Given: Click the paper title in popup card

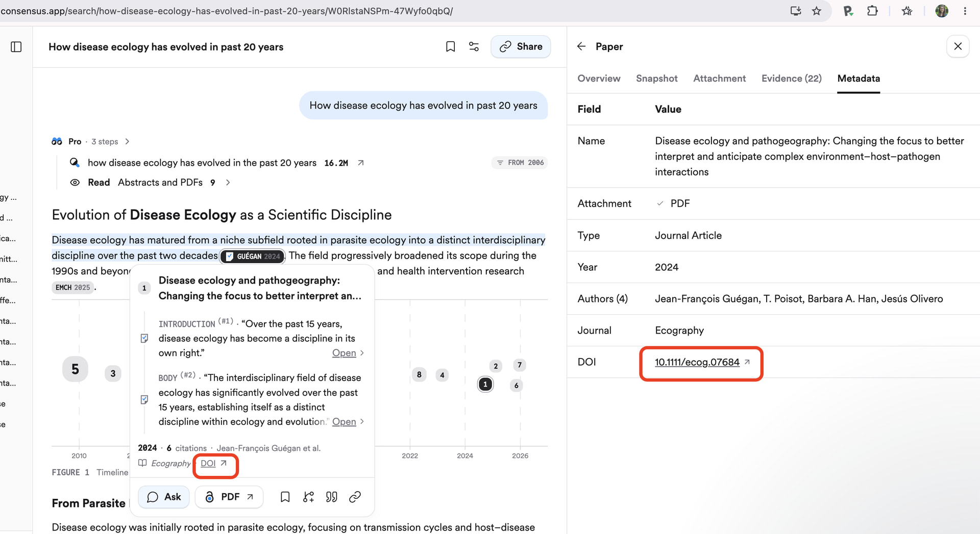Looking at the screenshot, I should 260,288.
